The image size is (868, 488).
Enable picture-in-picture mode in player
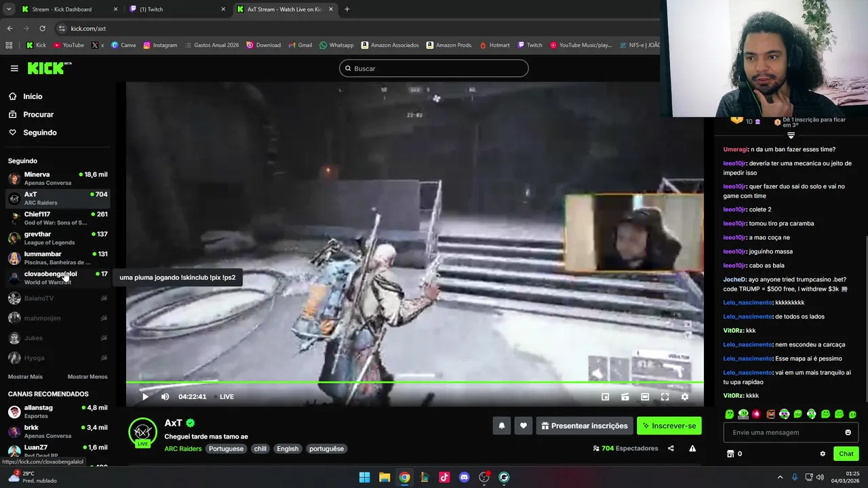click(606, 396)
